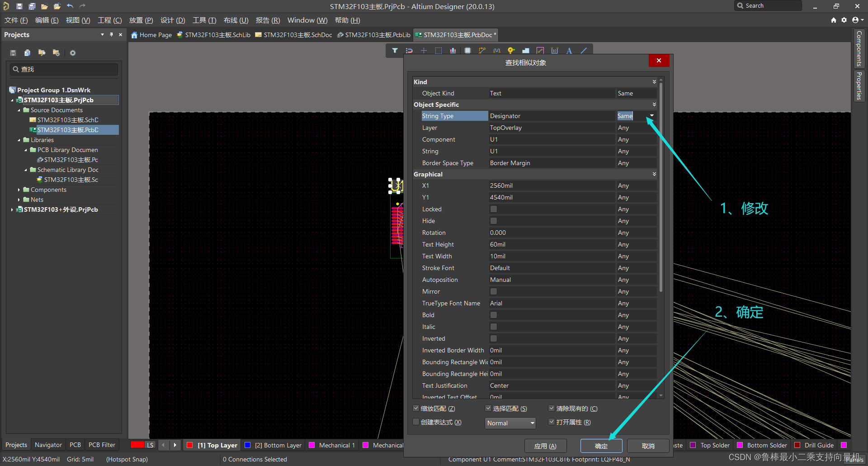This screenshot has width=868, height=466.
Task: Pin the Projects panel
Action: [x=111, y=34]
